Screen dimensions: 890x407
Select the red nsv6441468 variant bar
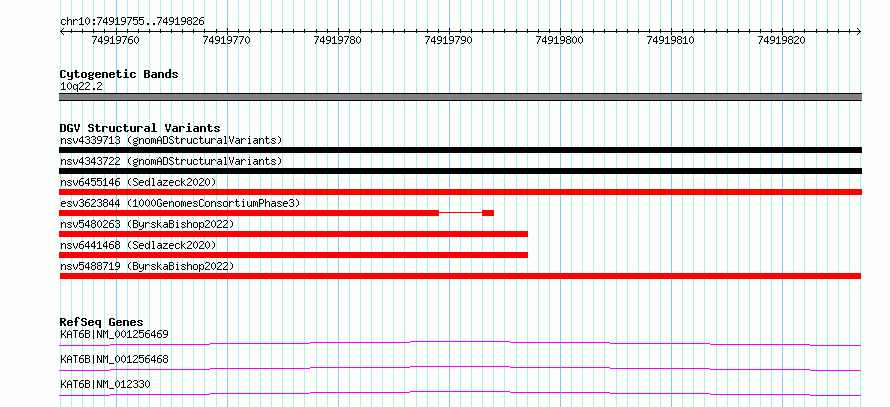[x=293, y=255]
